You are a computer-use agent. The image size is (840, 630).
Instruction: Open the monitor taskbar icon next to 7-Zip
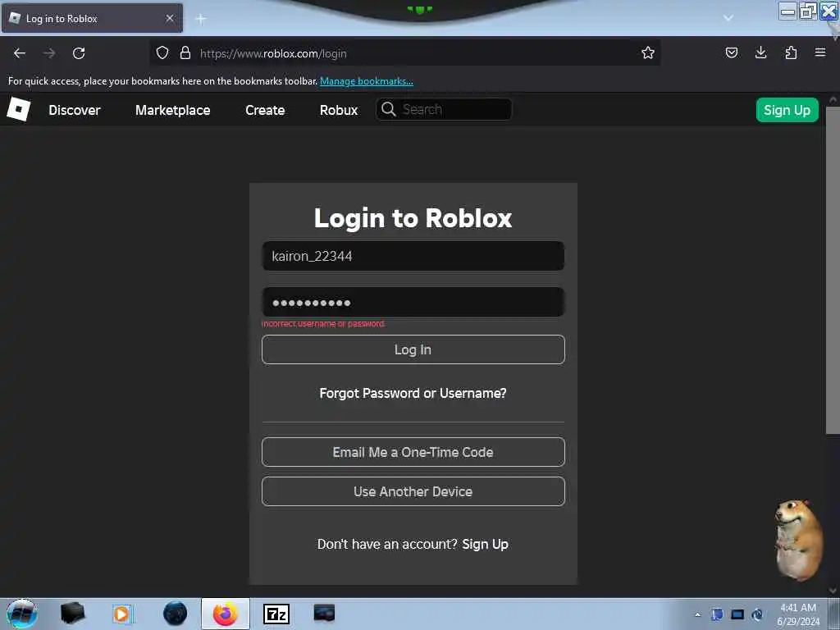pyautogui.click(x=324, y=613)
